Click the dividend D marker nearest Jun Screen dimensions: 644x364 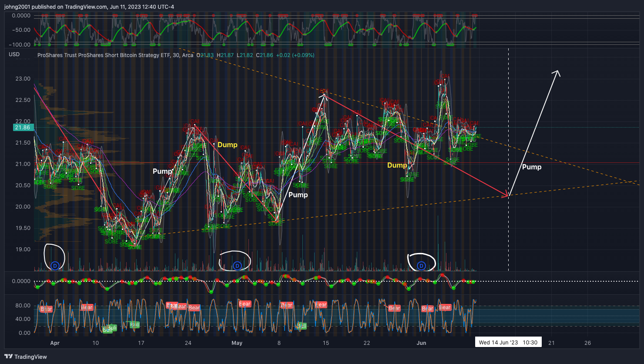click(x=421, y=265)
